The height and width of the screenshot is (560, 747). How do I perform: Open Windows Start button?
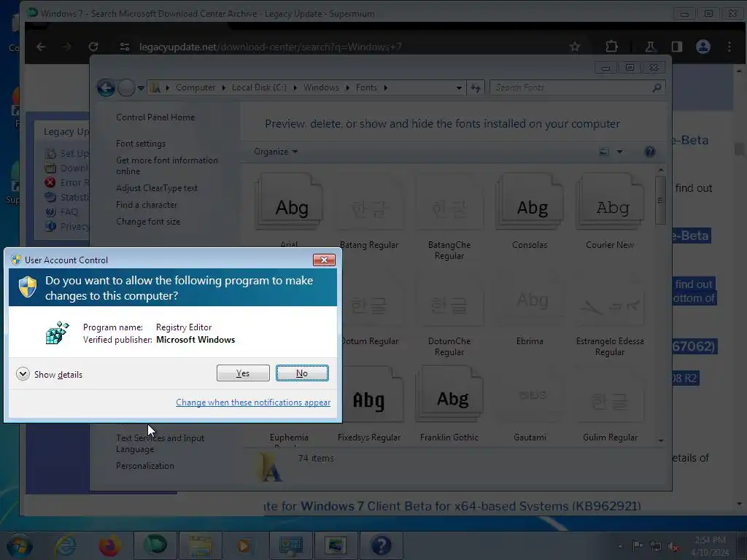[19, 545]
